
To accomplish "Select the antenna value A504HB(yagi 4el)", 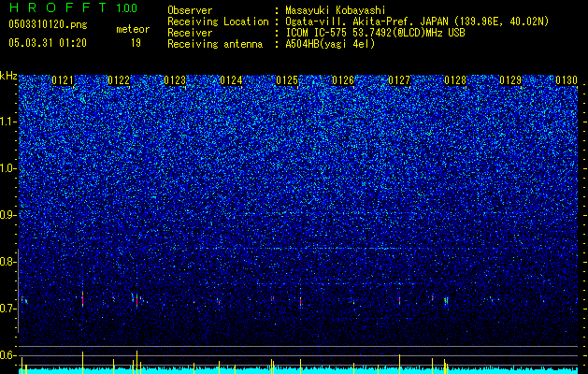I will coord(330,44).
